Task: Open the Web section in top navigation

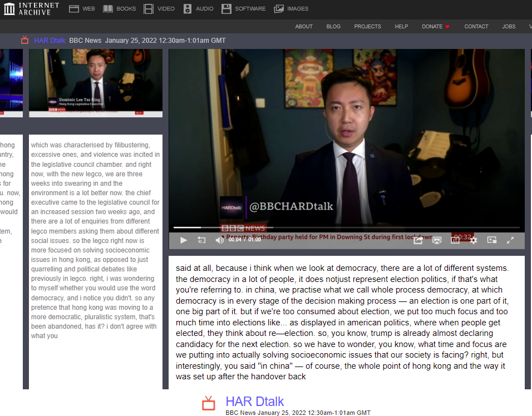Action: pos(82,8)
